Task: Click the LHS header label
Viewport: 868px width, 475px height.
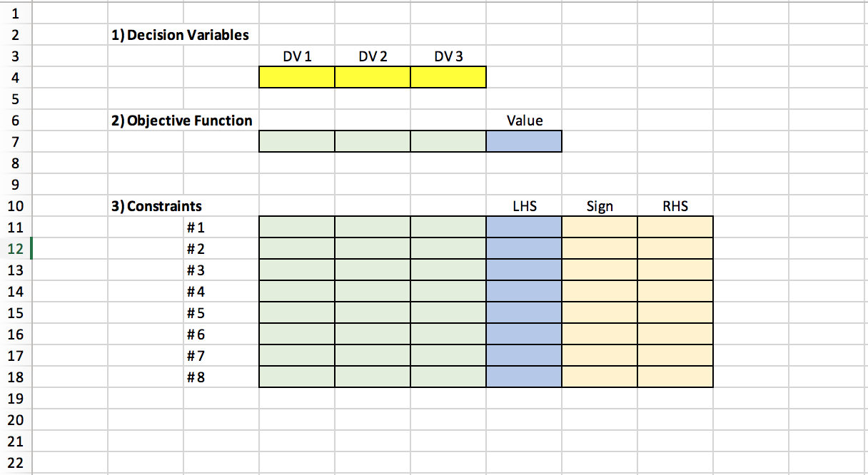Action: [x=524, y=206]
